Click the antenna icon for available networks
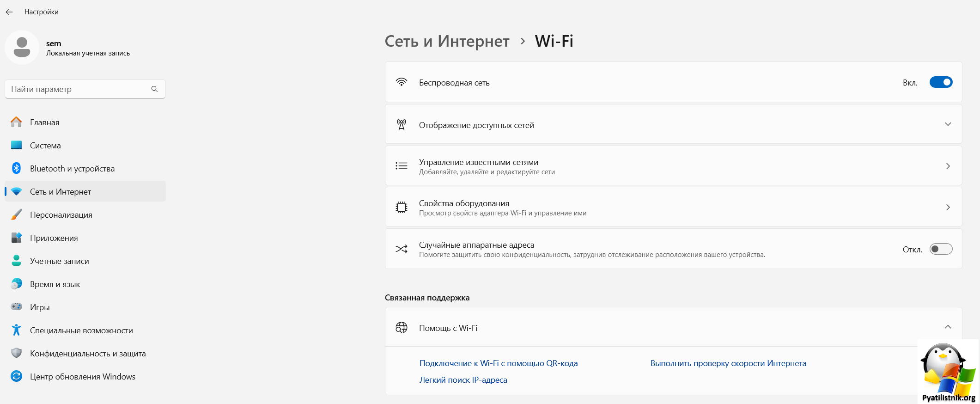 pyautogui.click(x=402, y=124)
